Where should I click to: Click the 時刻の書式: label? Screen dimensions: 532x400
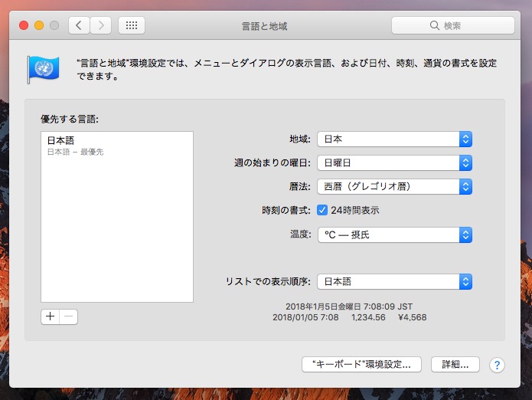(x=286, y=211)
